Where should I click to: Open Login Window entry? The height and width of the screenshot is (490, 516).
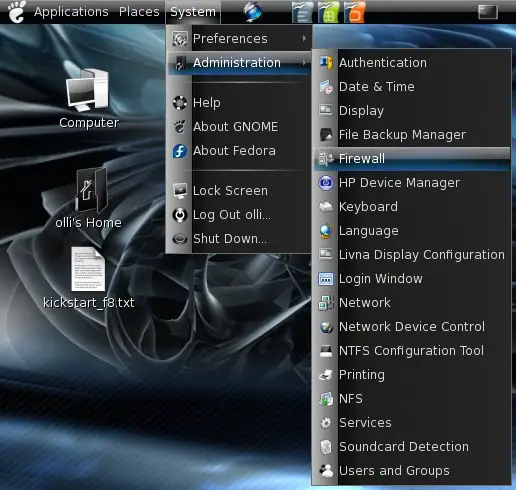pyautogui.click(x=412, y=279)
